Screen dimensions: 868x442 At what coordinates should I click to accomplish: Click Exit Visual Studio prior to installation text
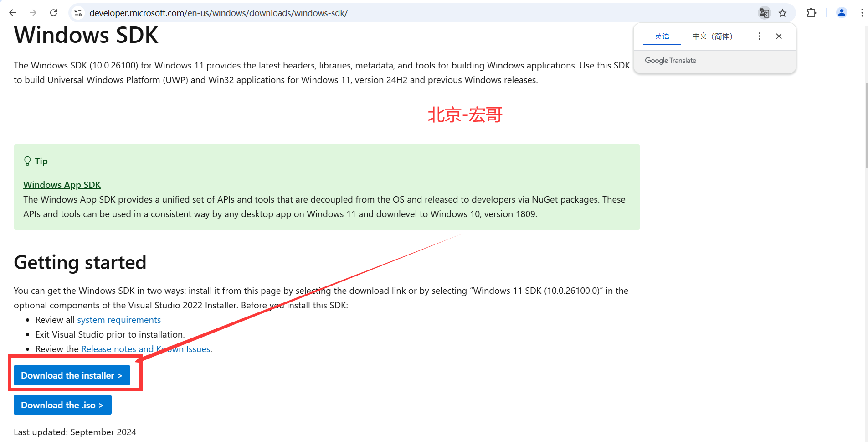(110, 334)
